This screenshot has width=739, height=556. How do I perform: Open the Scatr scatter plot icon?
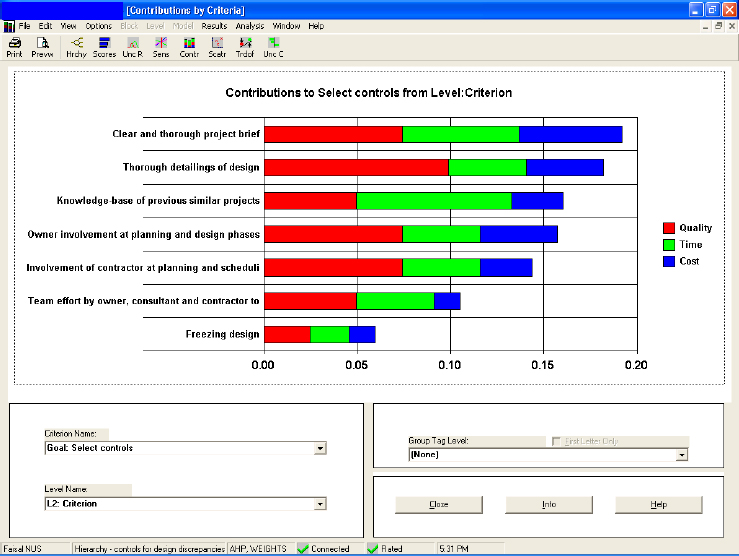(x=217, y=47)
